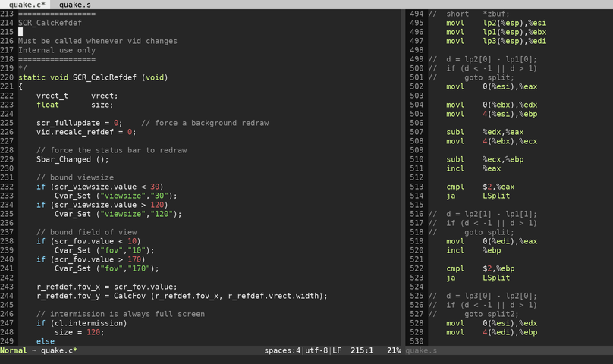Click Sbar_Changed call on line 229
Viewport: 613px width, 364px height.
[63, 159]
